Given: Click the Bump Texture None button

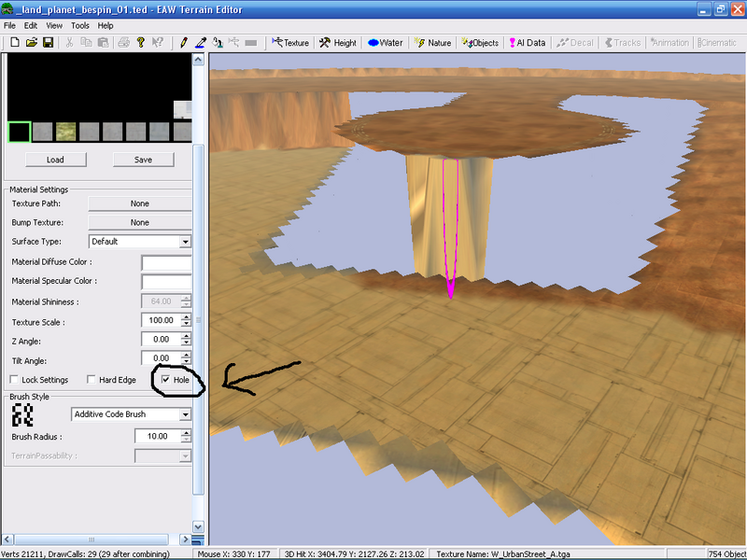Looking at the screenshot, I should click(x=139, y=222).
